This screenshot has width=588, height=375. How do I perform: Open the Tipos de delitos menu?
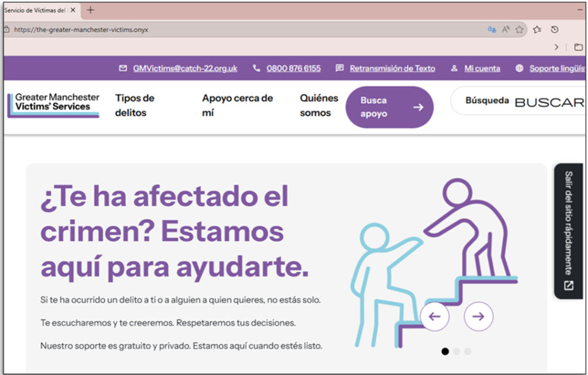135,106
